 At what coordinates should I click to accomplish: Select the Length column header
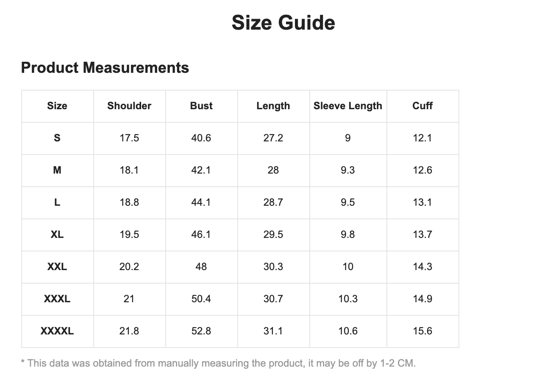[x=273, y=106]
